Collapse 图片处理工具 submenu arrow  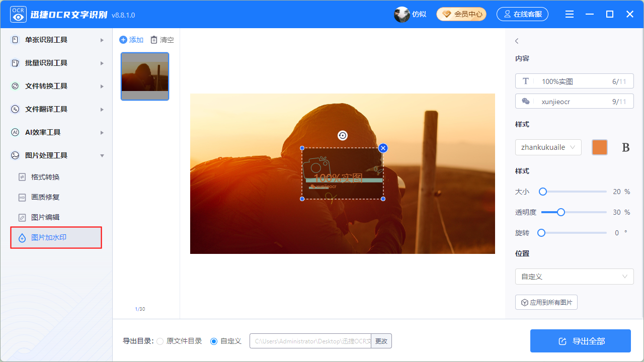click(102, 155)
